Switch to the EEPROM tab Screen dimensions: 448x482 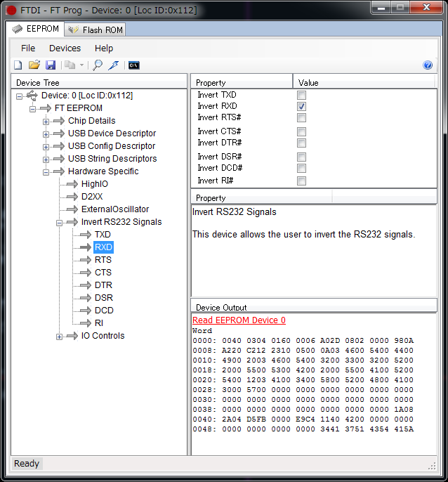coord(35,29)
